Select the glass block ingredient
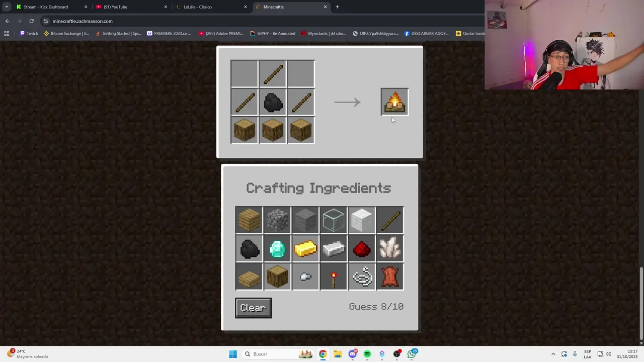The width and height of the screenshot is (644, 362). pyautogui.click(x=334, y=220)
